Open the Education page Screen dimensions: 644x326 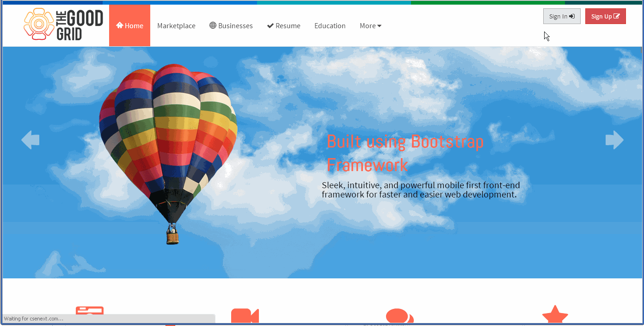pyautogui.click(x=330, y=25)
